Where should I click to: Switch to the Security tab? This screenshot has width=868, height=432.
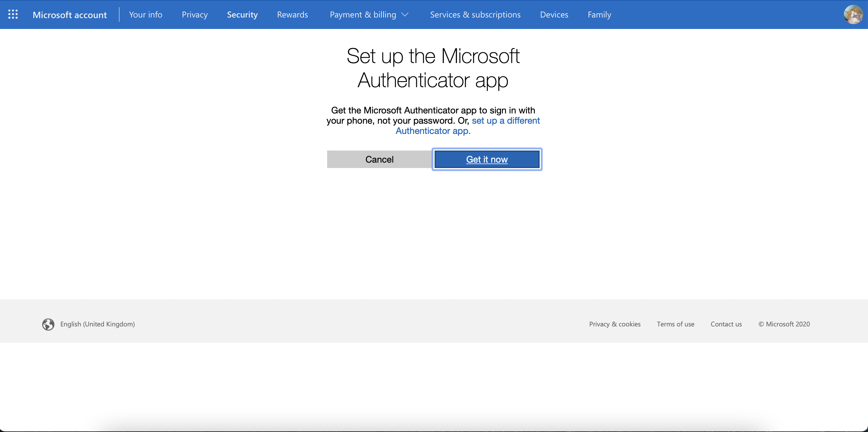point(242,14)
